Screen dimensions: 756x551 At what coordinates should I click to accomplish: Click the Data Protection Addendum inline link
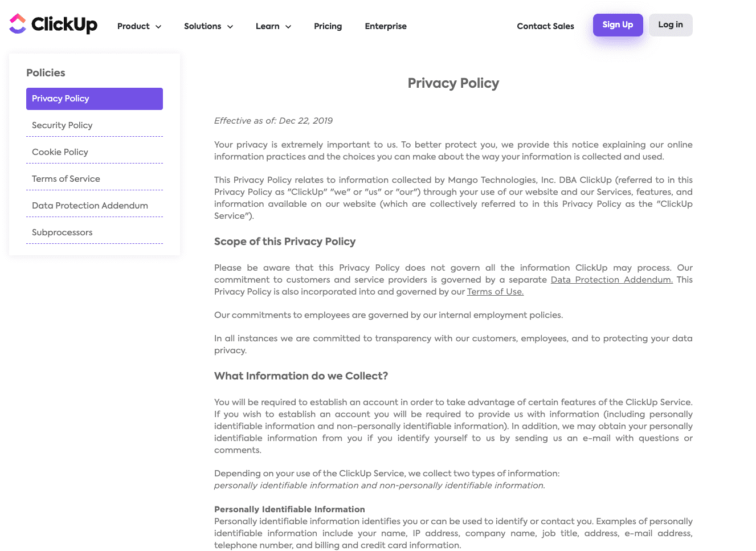tap(611, 279)
